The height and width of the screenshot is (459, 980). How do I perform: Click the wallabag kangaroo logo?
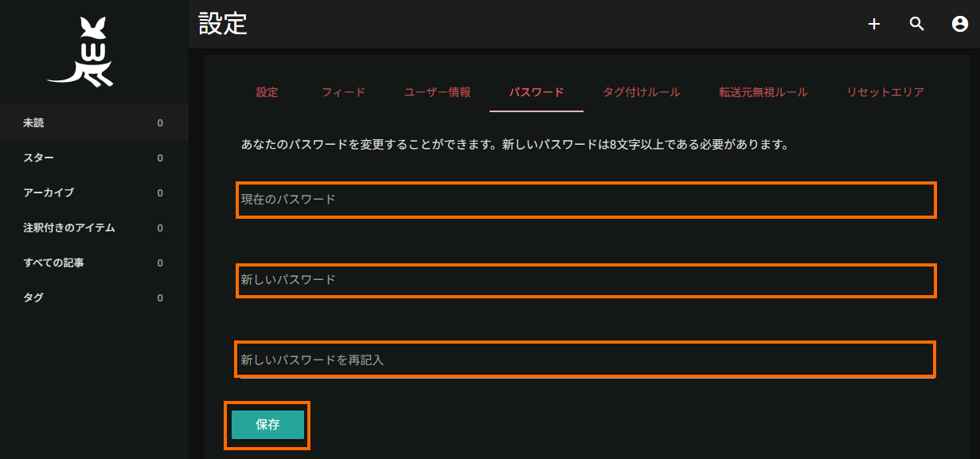pyautogui.click(x=80, y=53)
